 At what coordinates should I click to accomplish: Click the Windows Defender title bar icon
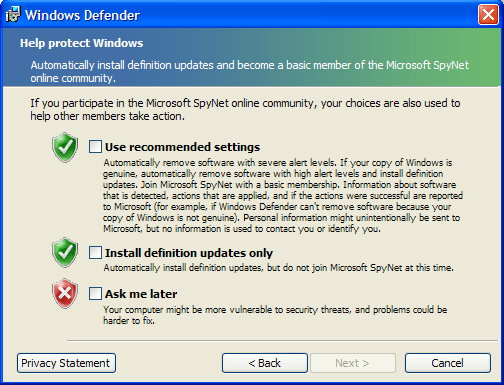13,14
